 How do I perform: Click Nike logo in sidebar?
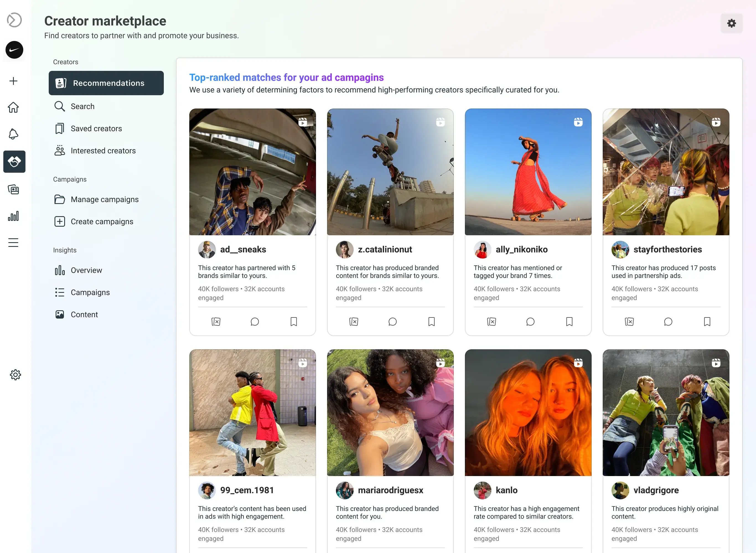15,50
